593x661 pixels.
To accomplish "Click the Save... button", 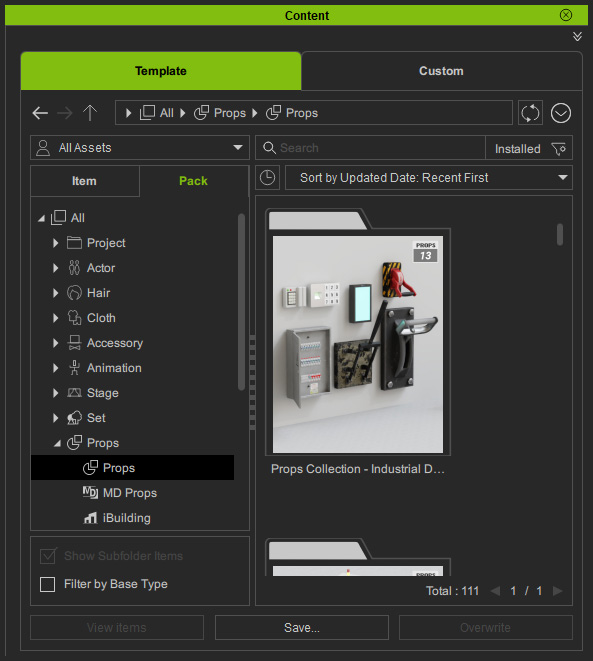I will [x=302, y=627].
